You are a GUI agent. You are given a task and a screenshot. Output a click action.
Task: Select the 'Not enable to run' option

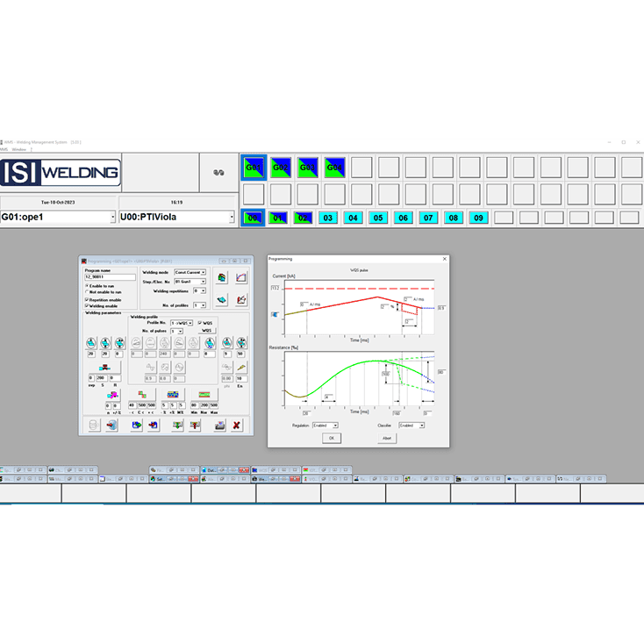pos(87,291)
